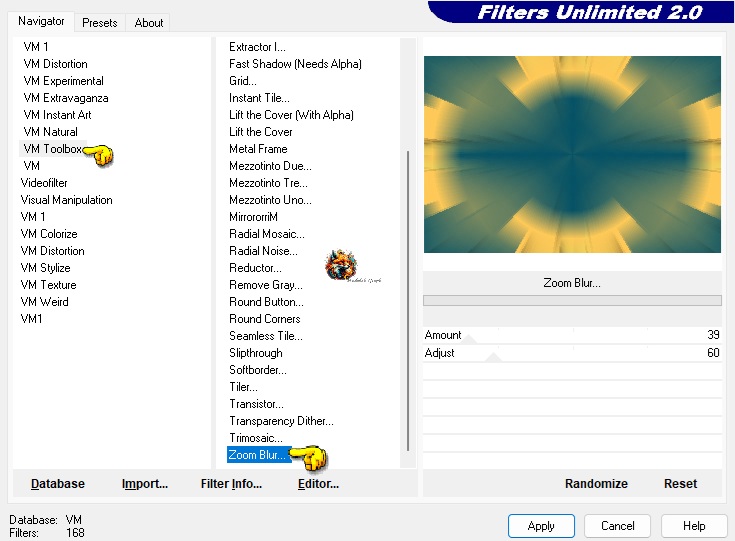Screen dimensions: 735x541
Task: Click the Database button
Action: click(58, 483)
